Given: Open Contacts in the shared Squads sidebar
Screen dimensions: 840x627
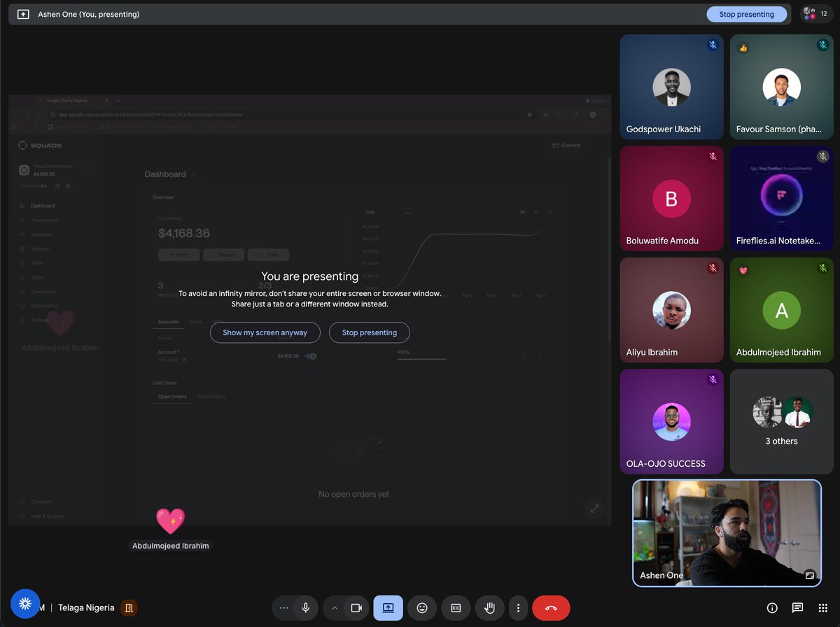Looking at the screenshot, I should 41,502.
